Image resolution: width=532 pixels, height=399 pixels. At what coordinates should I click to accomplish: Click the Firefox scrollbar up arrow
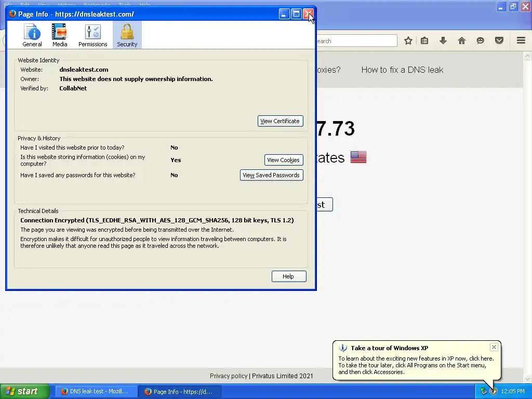(x=527, y=56)
